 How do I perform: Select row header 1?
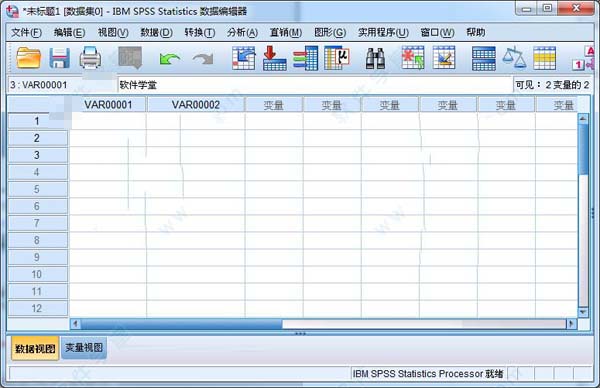point(37,121)
